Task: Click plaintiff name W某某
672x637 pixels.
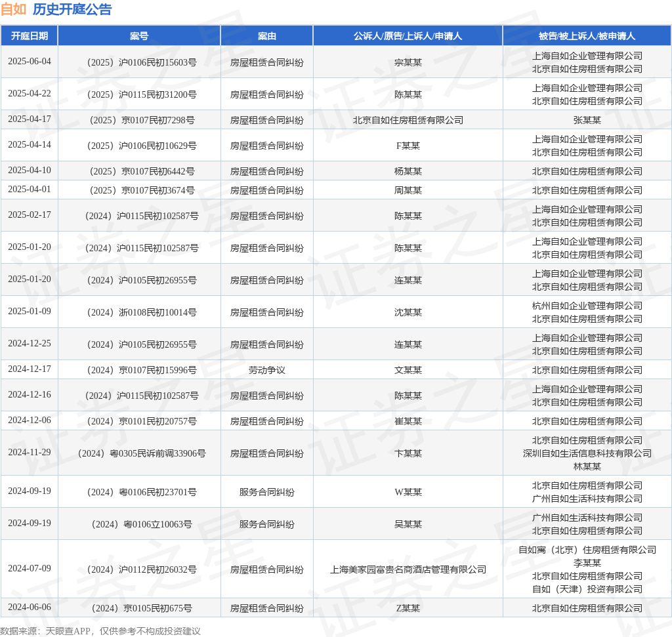Action: tap(408, 492)
